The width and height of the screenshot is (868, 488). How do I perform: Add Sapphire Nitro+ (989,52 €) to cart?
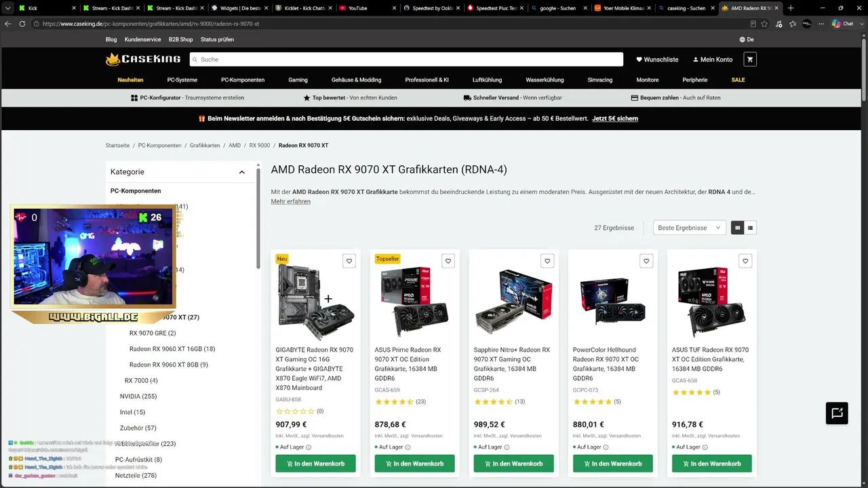pos(514,464)
